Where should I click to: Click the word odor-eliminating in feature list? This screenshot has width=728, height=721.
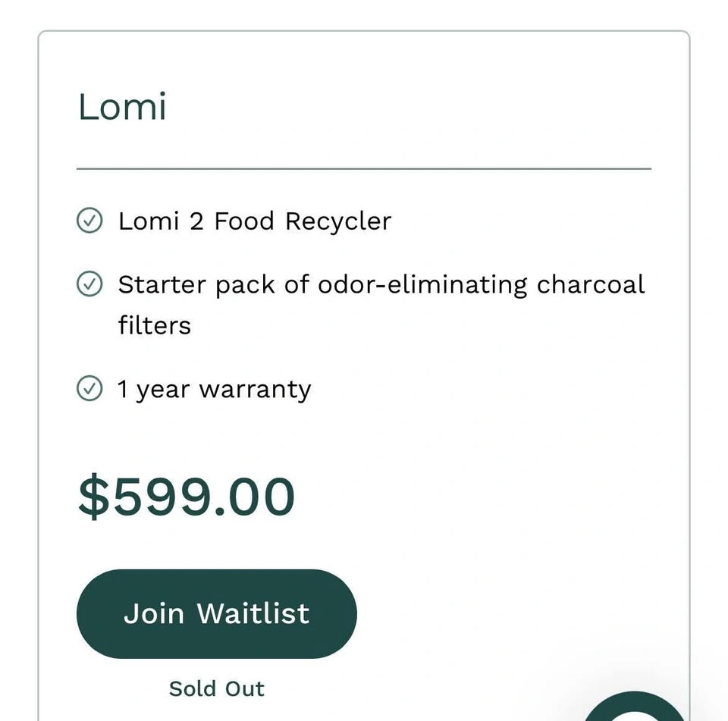tap(422, 284)
